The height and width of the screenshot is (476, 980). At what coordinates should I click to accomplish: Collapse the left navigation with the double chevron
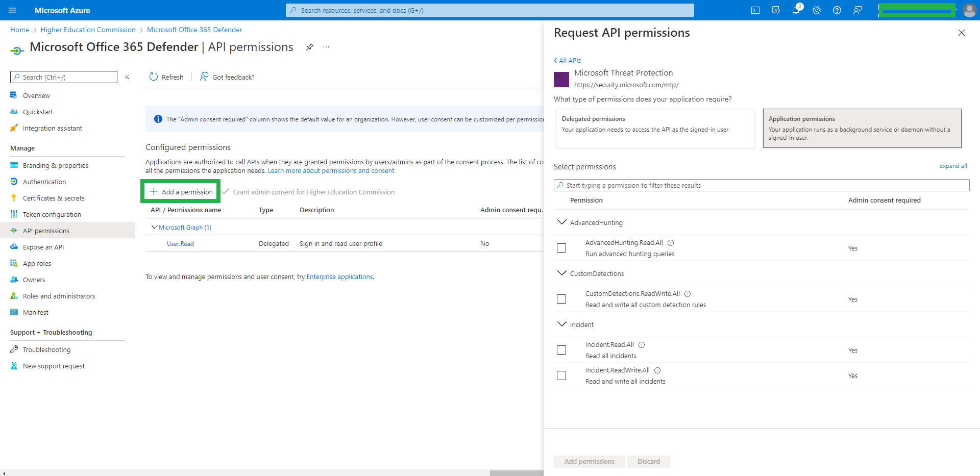pos(127,77)
